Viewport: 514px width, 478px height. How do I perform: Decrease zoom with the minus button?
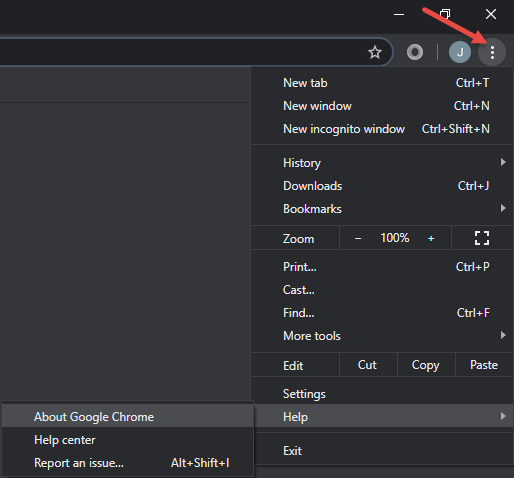[x=358, y=238]
